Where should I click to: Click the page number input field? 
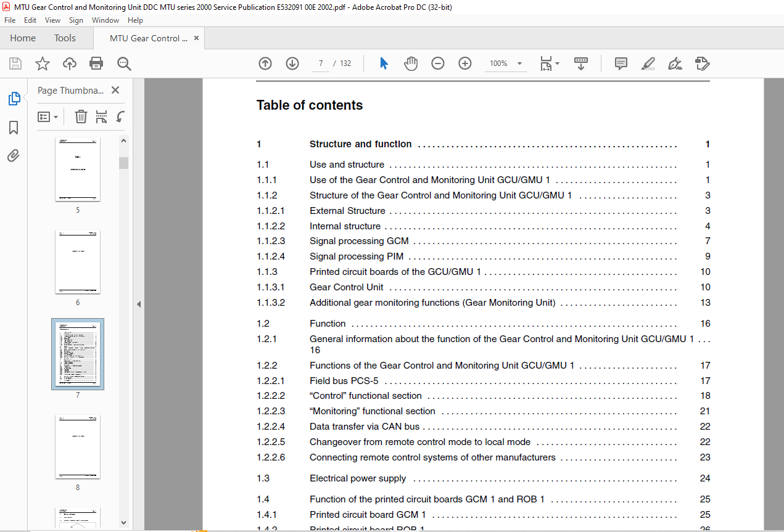(x=321, y=63)
